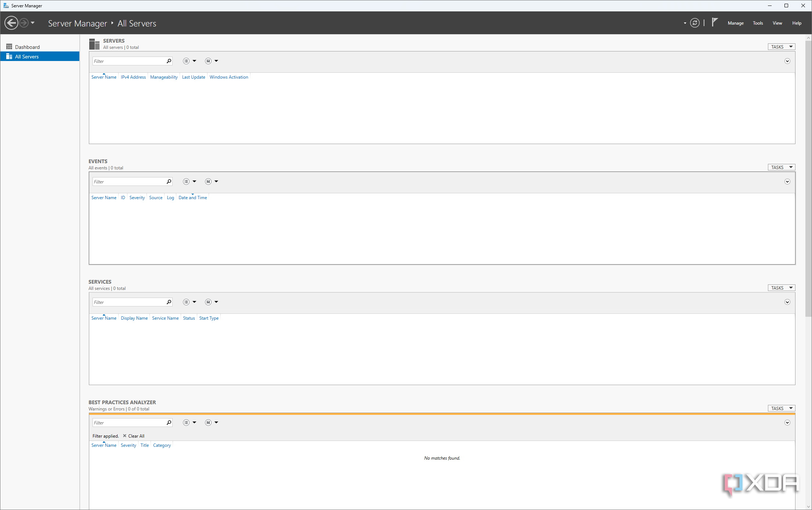The height and width of the screenshot is (510, 812).
Task: Open the View menu
Action: (x=777, y=23)
